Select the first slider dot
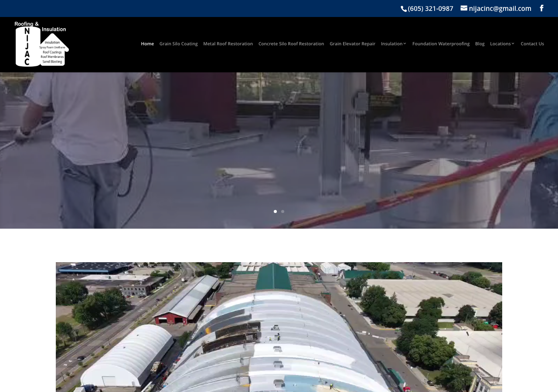The image size is (558, 392). click(x=275, y=211)
